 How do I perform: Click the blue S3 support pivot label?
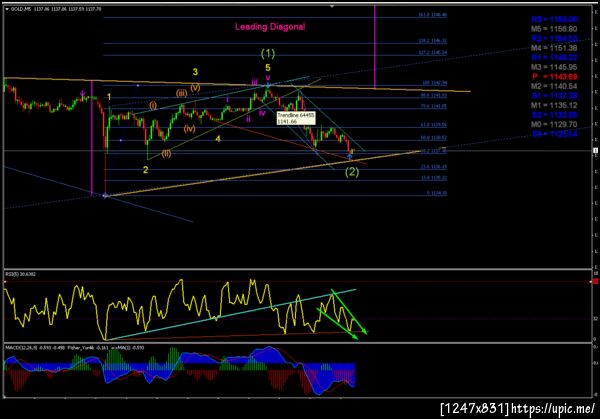tap(554, 134)
